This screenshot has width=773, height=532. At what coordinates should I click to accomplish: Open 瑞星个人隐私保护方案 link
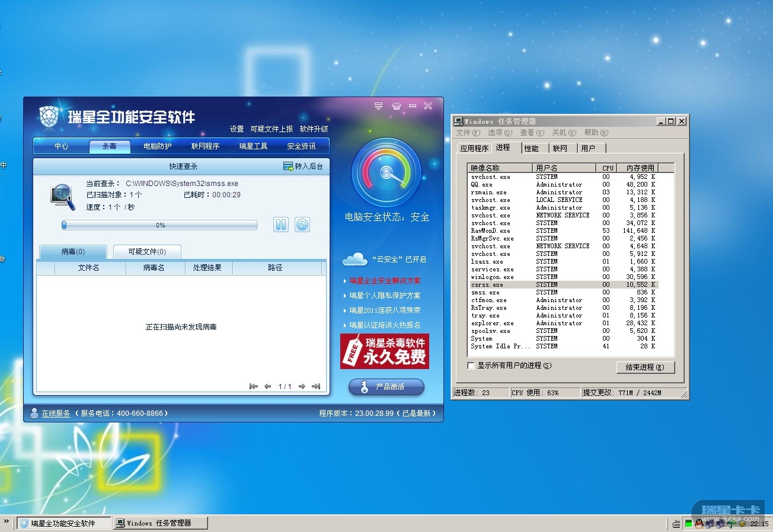click(x=385, y=296)
